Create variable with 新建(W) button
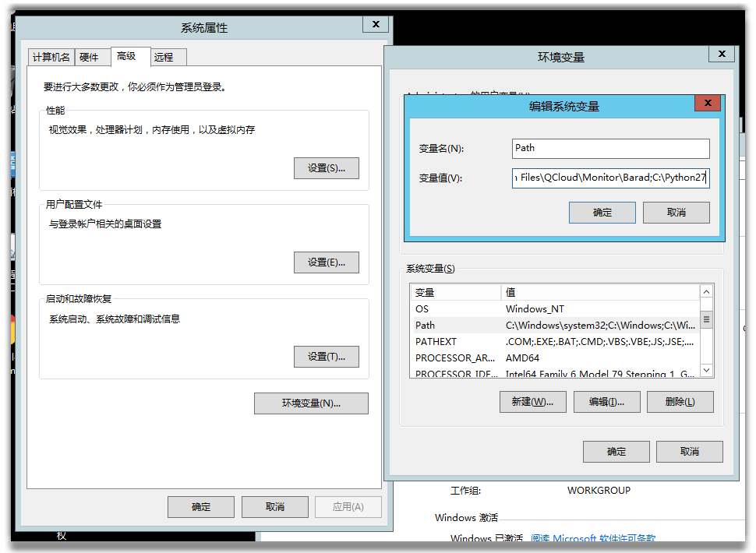The image size is (756, 553). click(532, 401)
